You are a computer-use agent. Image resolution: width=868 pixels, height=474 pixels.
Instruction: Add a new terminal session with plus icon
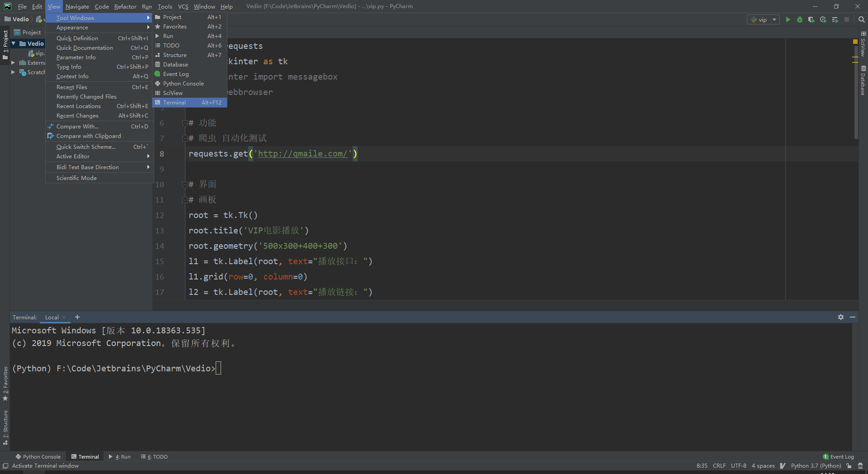coord(77,317)
